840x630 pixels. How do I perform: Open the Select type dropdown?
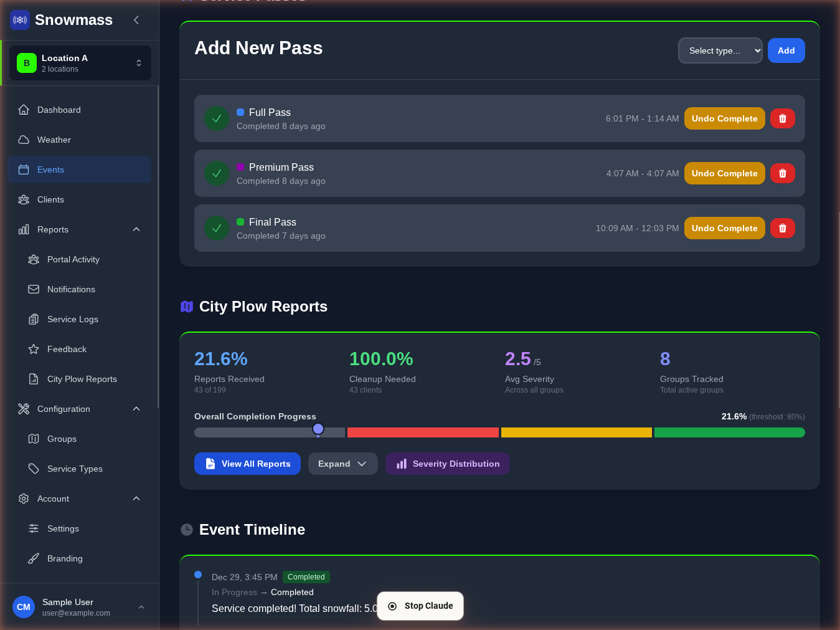tap(720, 50)
